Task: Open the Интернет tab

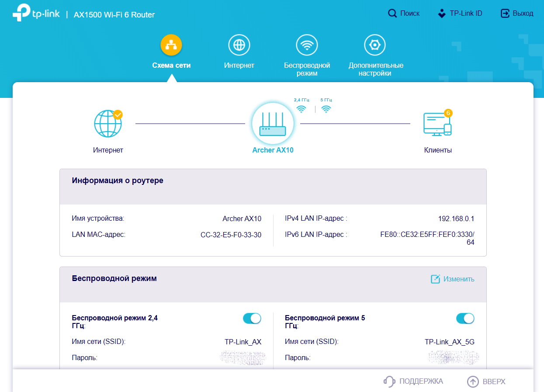Action: (239, 66)
